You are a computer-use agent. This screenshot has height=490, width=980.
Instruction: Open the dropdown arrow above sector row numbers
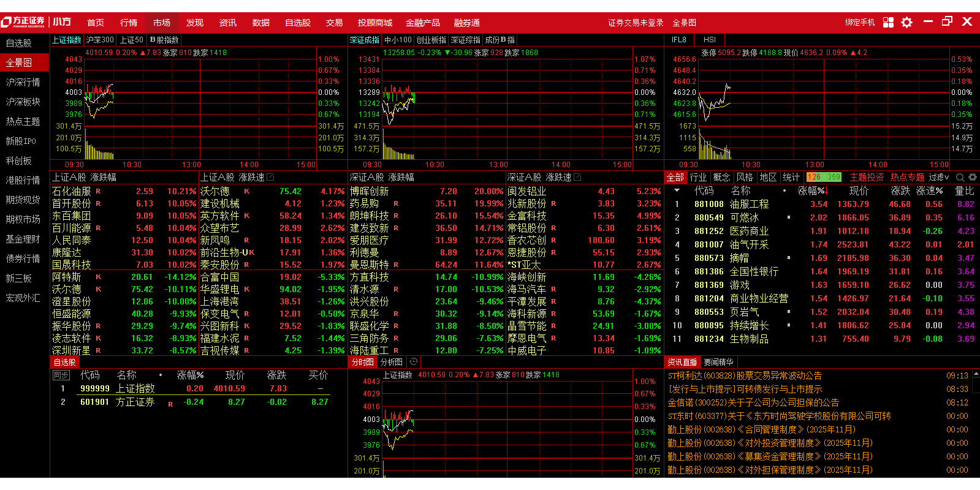[x=677, y=190]
